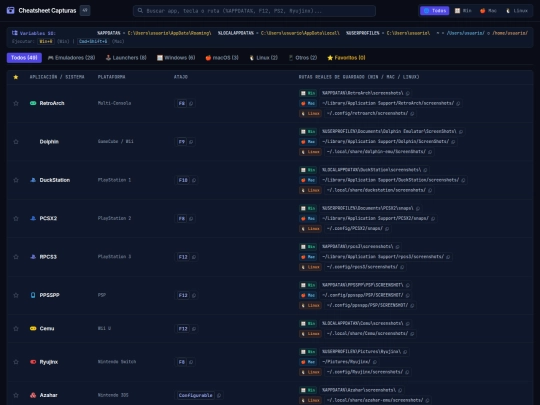Copy the RPCS3 Windows screenshots path
Viewport: 540px width, 405px height.
397,247
